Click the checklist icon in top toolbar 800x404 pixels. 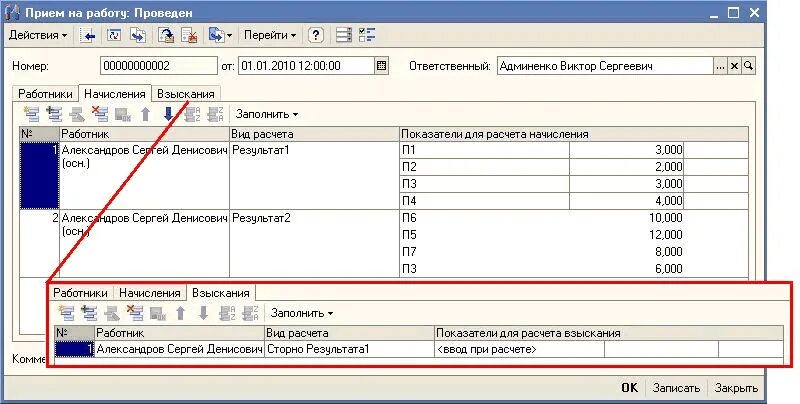[x=367, y=35]
